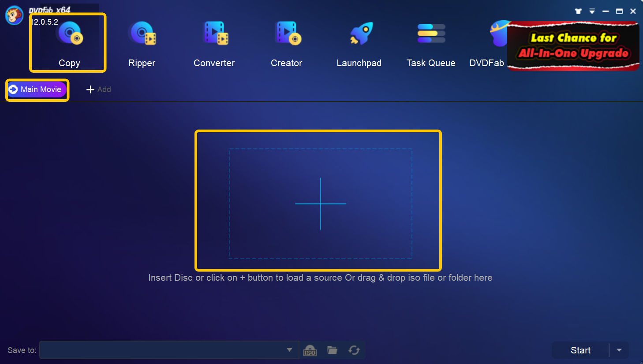This screenshot has width=643, height=364.
Task: Minimize the DVDFab window
Action: 606,11
